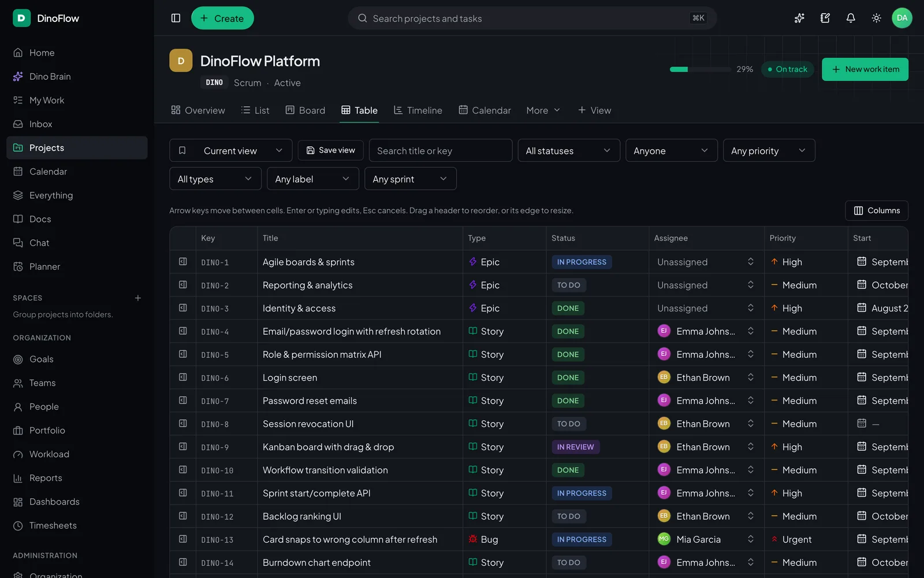Expand the More tab menu
The height and width of the screenshot is (578, 924).
tap(543, 110)
